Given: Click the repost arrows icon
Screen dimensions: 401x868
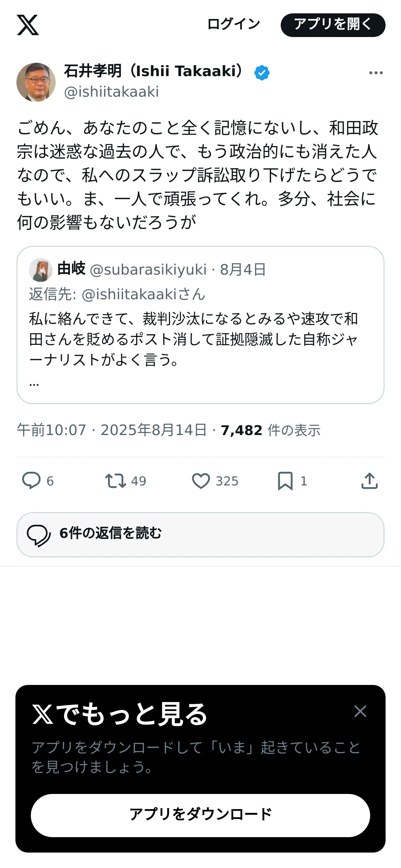Looking at the screenshot, I should pos(116,481).
